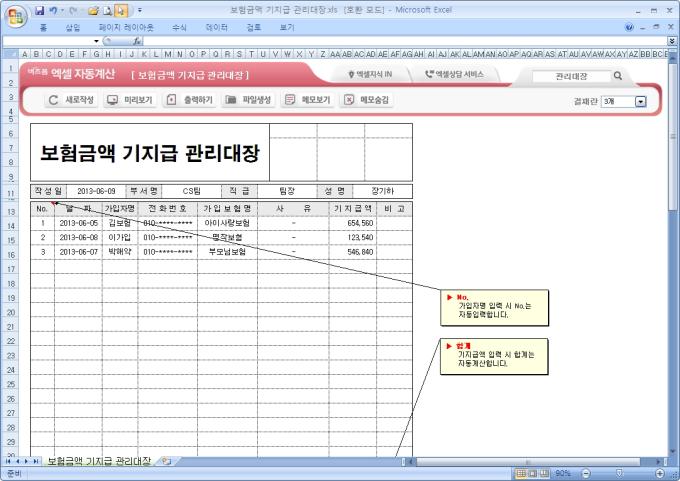The image size is (680, 481).
Task: Click the 합계 memo note box
Action: [x=494, y=357]
